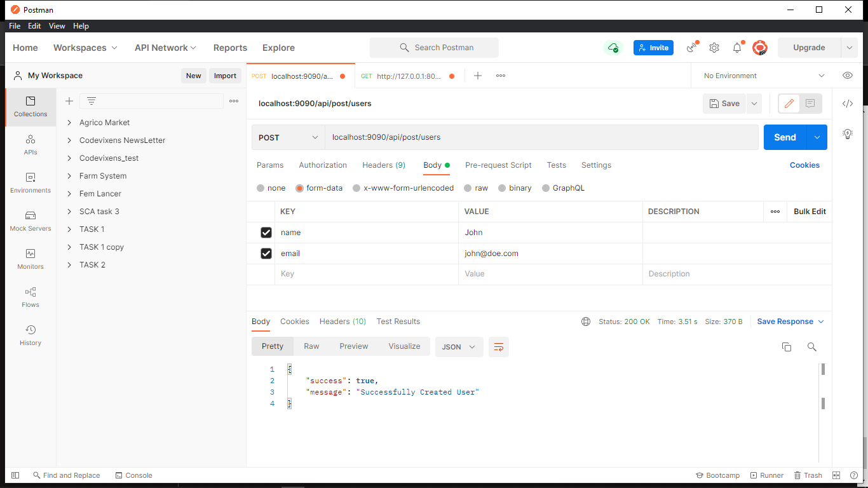Uncheck the name key checkbox
This screenshot has width=868, height=488.
click(x=266, y=233)
